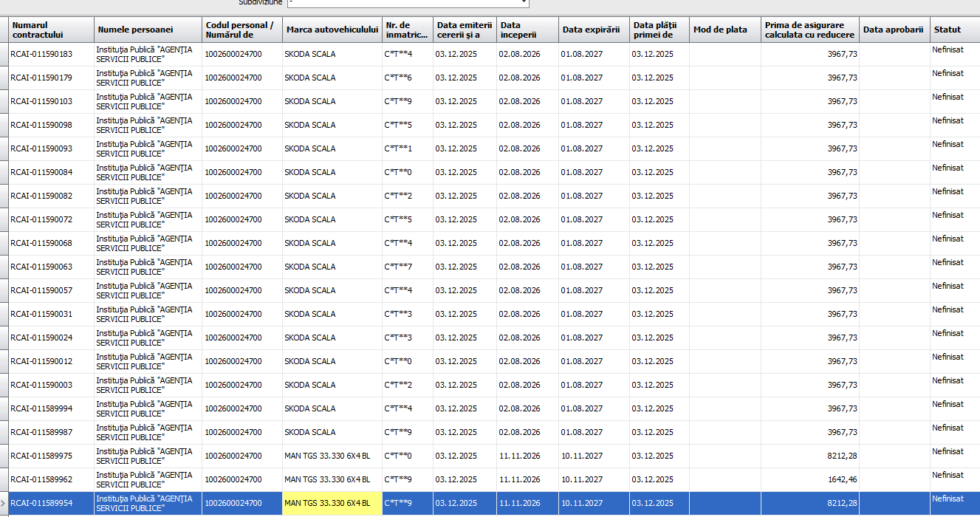Image resolution: width=980 pixels, height=517 pixels.
Task: Click the Numele persoanei column header
Action: pos(148,30)
